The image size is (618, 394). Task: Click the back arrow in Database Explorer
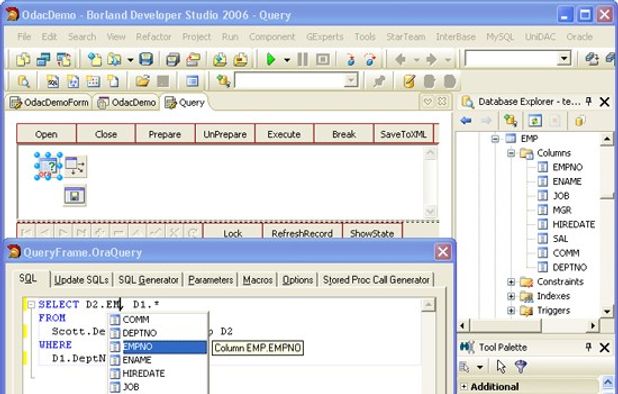(x=466, y=121)
